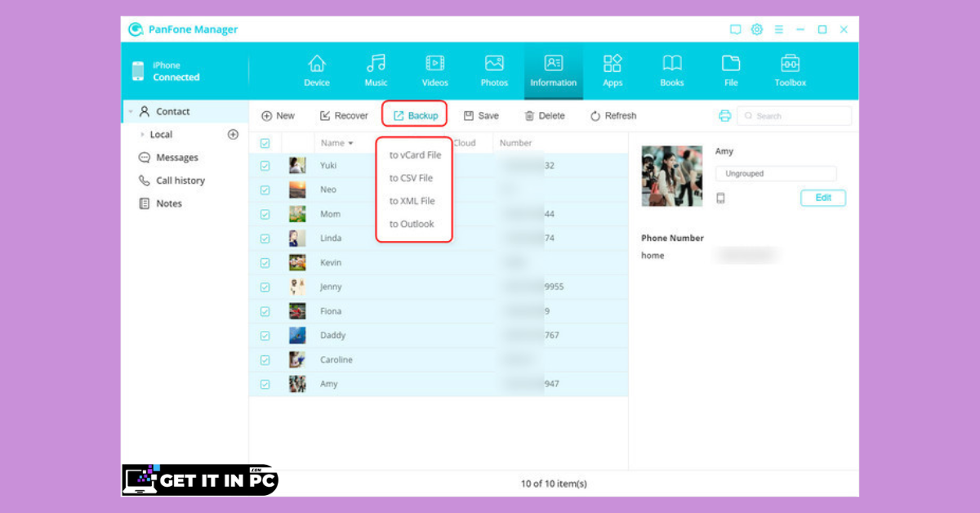This screenshot has height=513, width=980.
Task: Uncheck the Kevin contact checkbox
Action: [265, 263]
